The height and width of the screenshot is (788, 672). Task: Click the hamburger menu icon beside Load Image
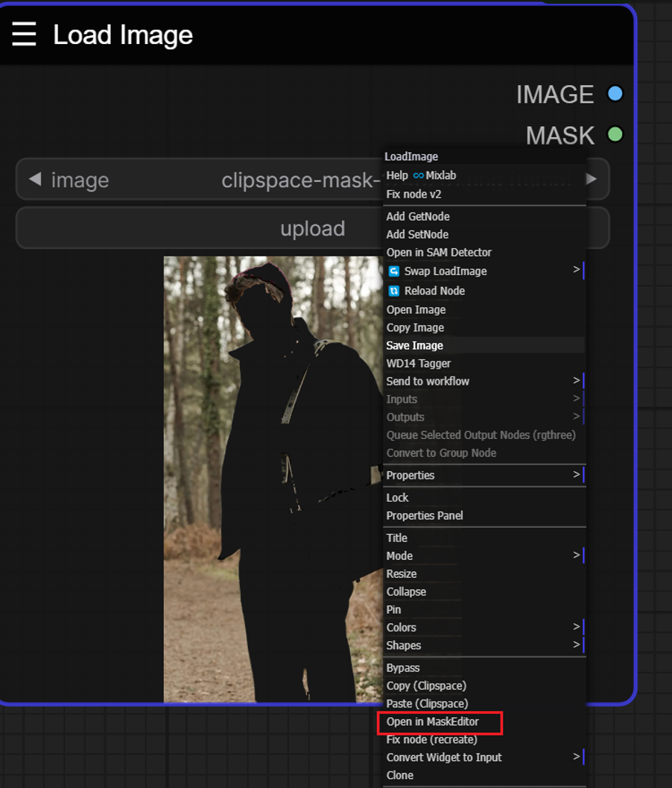[x=24, y=34]
